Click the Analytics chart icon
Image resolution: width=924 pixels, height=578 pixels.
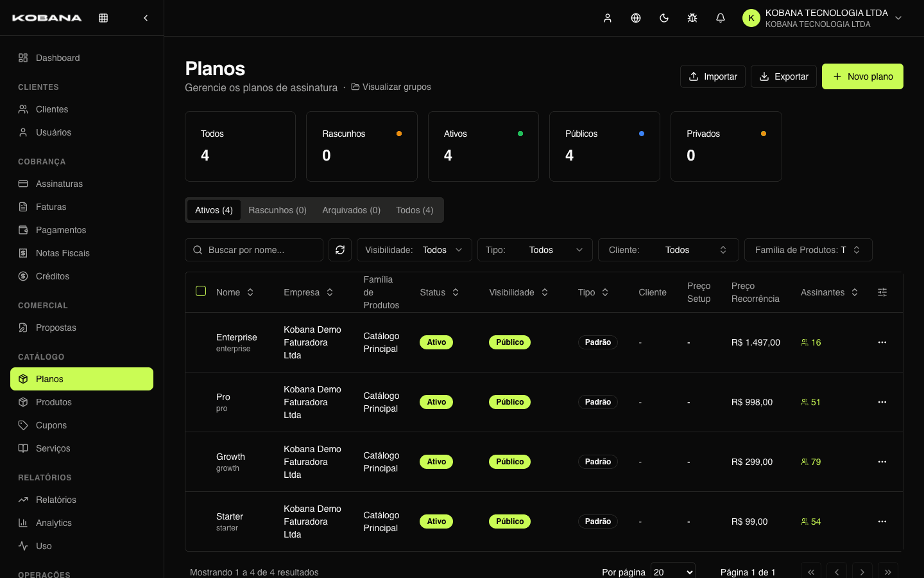23,523
